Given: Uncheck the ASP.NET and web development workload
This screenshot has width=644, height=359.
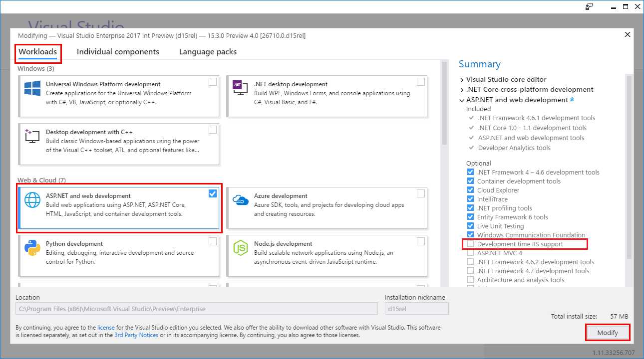Looking at the screenshot, I should [213, 193].
